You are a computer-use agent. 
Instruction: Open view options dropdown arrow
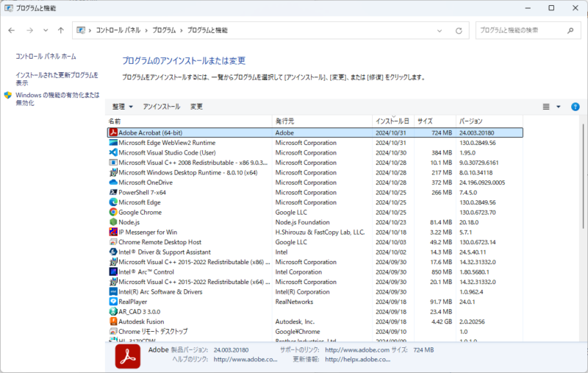[x=559, y=107]
